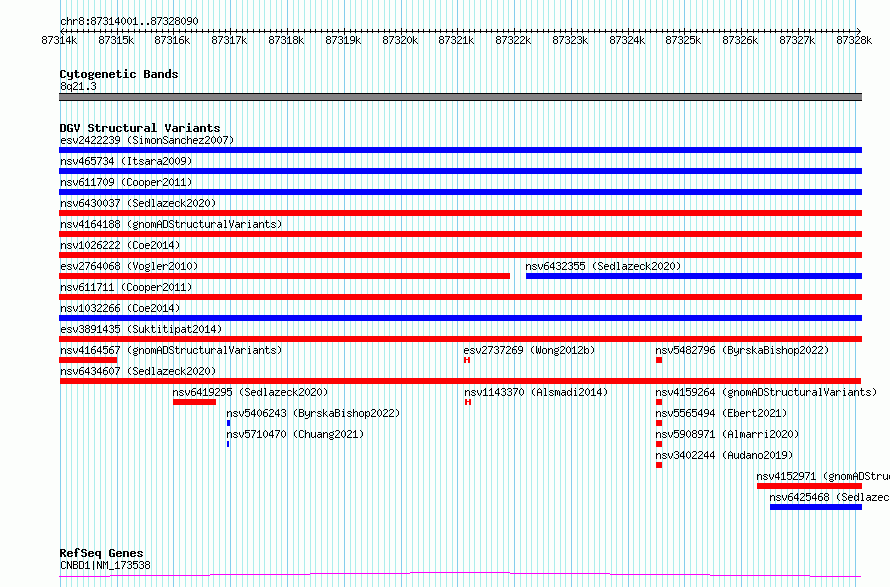Click the small red esv2737269 marker

point(467,360)
